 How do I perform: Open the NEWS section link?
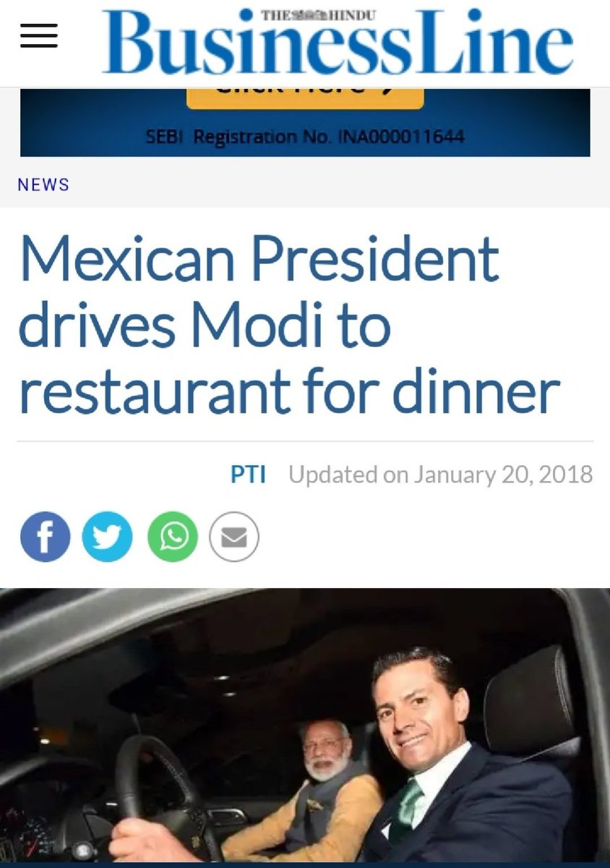pos(43,184)
